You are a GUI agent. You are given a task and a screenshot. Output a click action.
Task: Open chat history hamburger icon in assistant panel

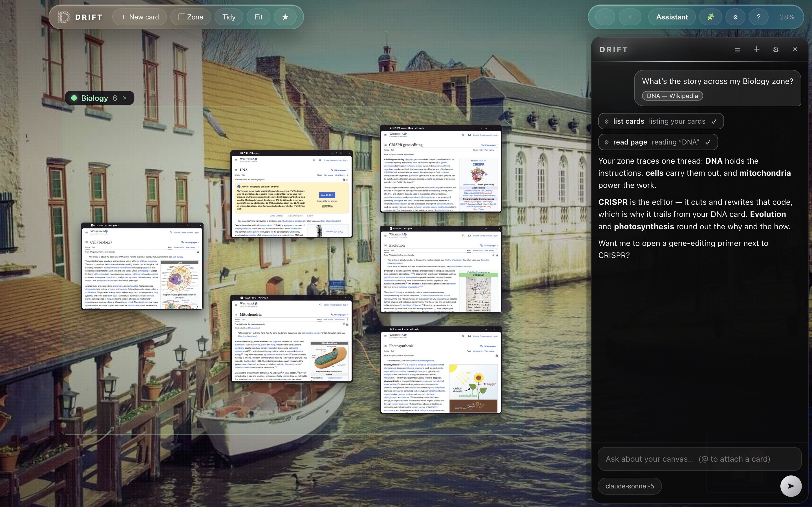point(737,50)
